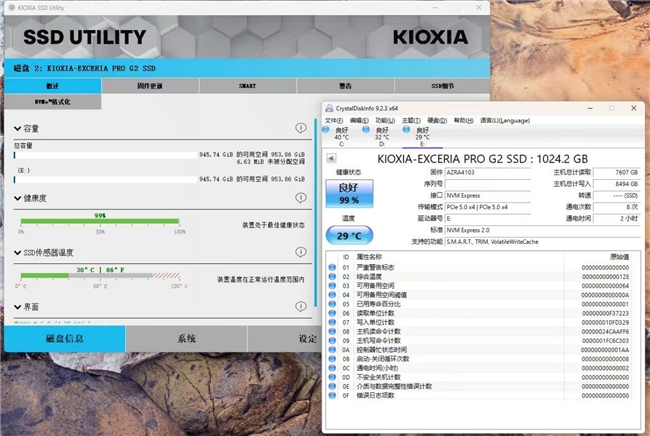This screenshot has width=650, height=436.
Task: Open the 编辑(E) menu in CrystalDiskInfo
Action: 359,121
